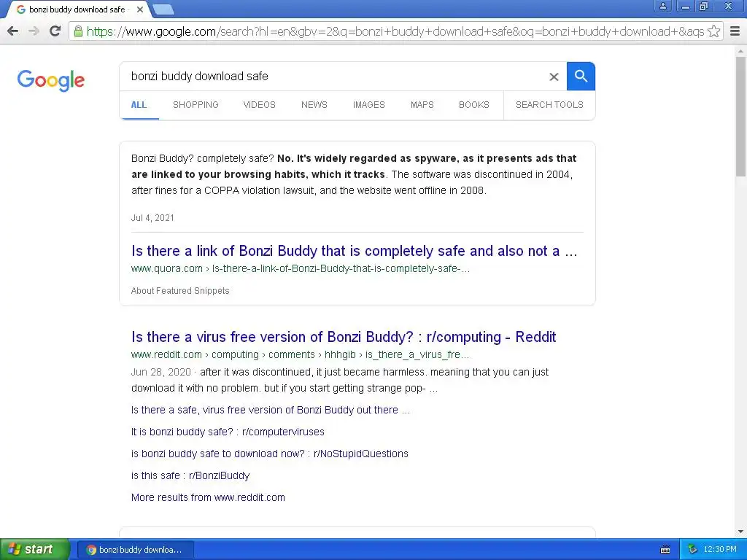Expand Search Tools options
Viewport: 747px width, 560px height.
(x=549, y=105)
